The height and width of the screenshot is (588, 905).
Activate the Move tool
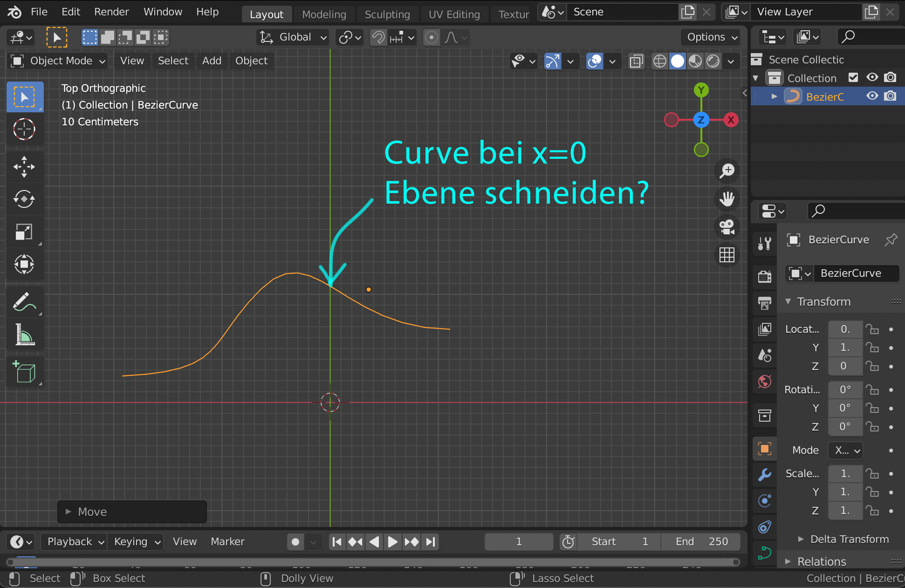[24, 167]
